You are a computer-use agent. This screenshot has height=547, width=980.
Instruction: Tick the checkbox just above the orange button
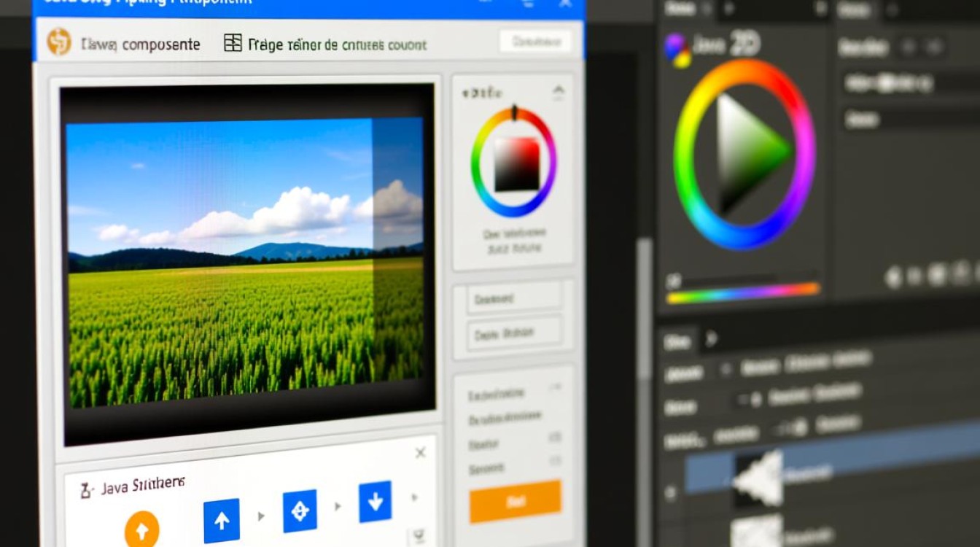[555, 460]
